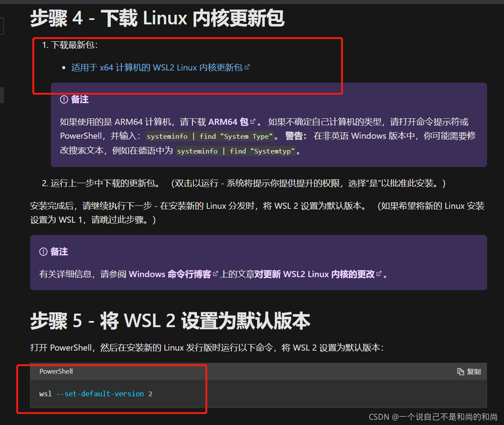Click the external icon next to ARM64 包
The width and height of the screenshot is (504, 425).
pos(253,121)
